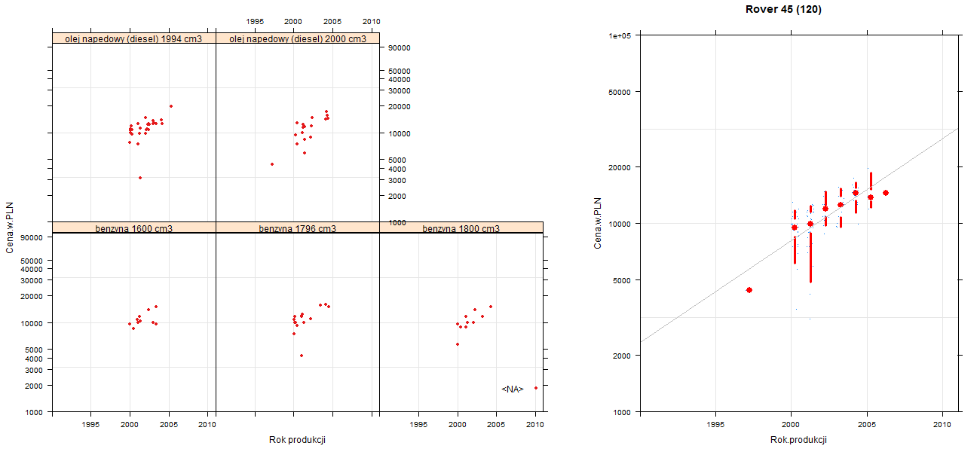The image size is (980, 452).
Task: Select 'olej napedowy (diesel) 1994 cm3' panel header
Action: click(x=134, y=38)
